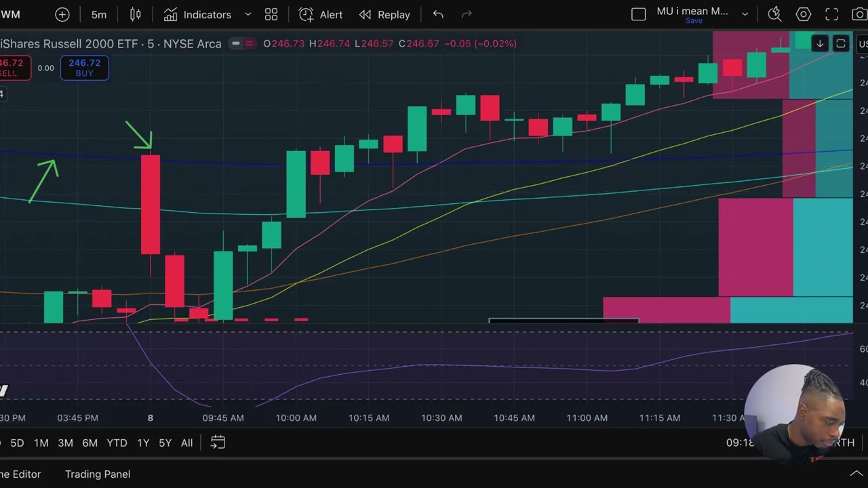
Task: Click the 10:30 AM time axis label
Action: 441,418
